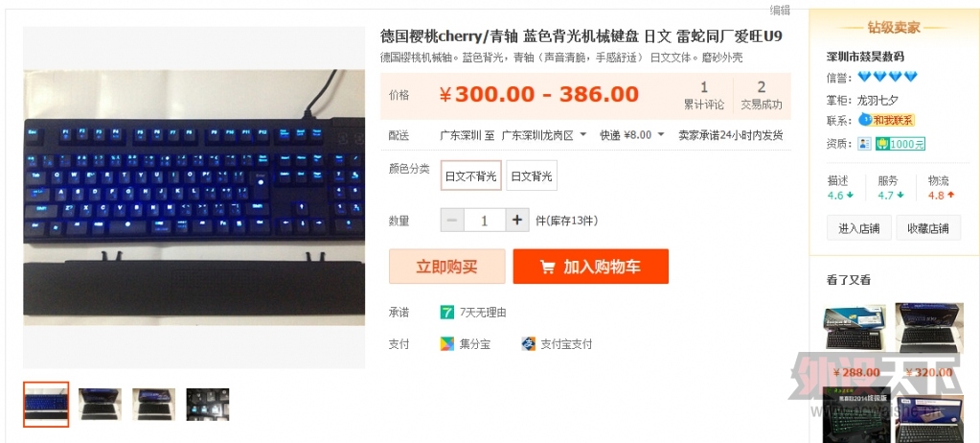Click the 立即购买 buy now button
Image resolution: width=980 pixels, height=443 pixels.
click(446, 267)
